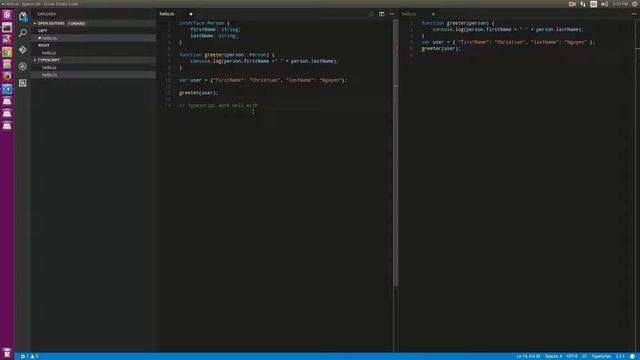Launch the terminal from Ubuntu dock
Image resolution: width=640 pixels, height=360 pixels.
coord(7,27)
